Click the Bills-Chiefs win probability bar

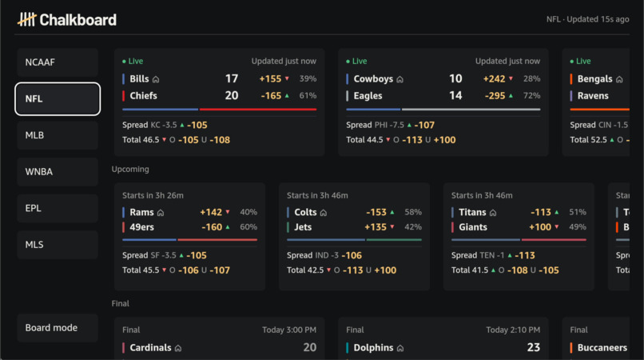point(219,110)
